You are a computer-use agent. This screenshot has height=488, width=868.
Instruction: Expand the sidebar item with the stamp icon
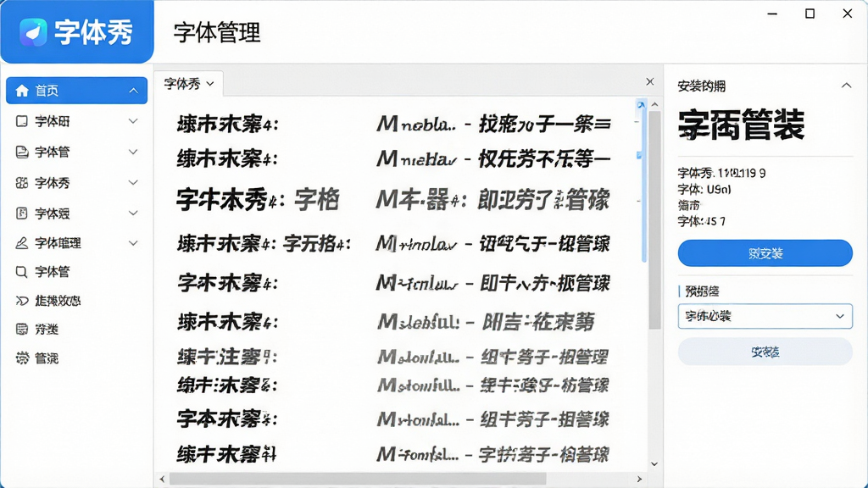point(133,243)
